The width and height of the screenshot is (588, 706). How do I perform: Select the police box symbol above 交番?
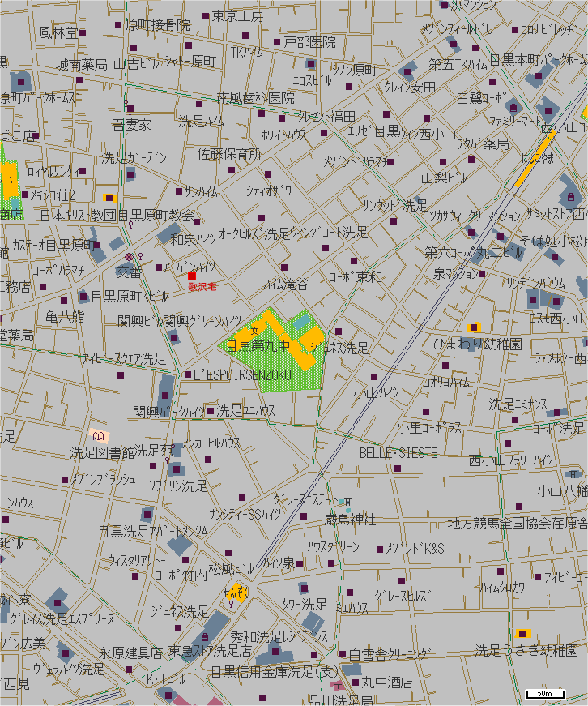click(128, 257)
